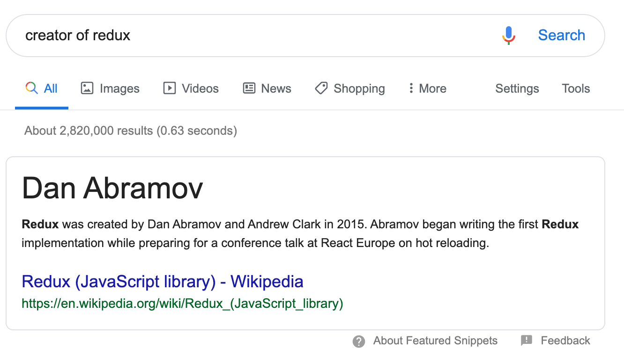Click the microphone voice search icon

(x=509, y=36)
